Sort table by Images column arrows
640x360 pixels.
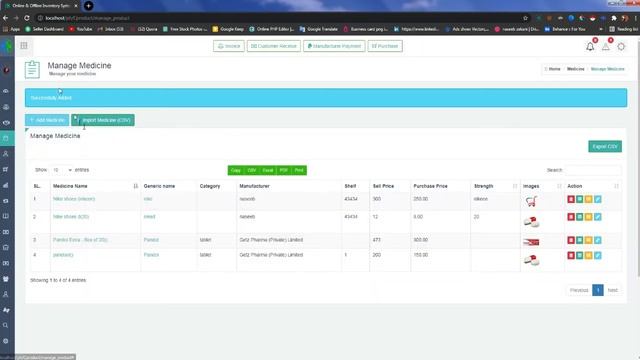(x=559, y=186)
